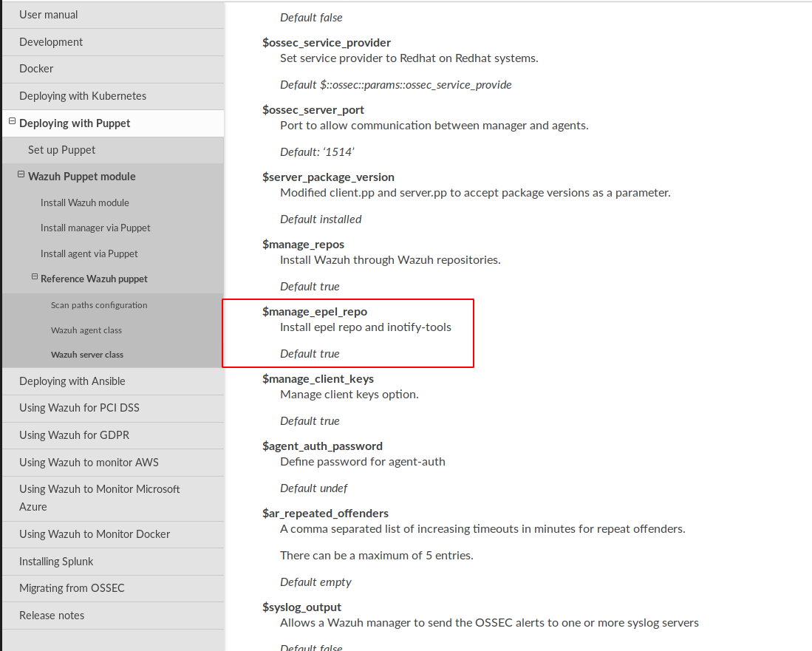This screenshot has height=651, width=812.
Task: Select the Wazuh agent class page
Action: pos(86,330)
